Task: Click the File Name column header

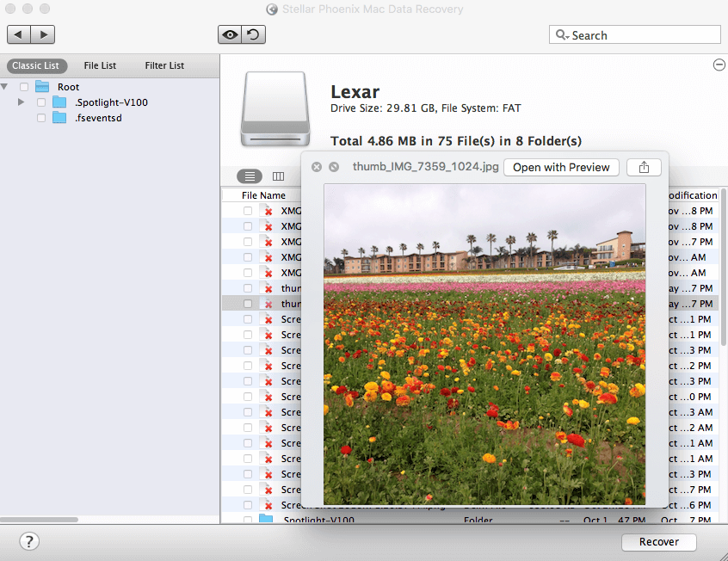Action: [x=263, y=195]
